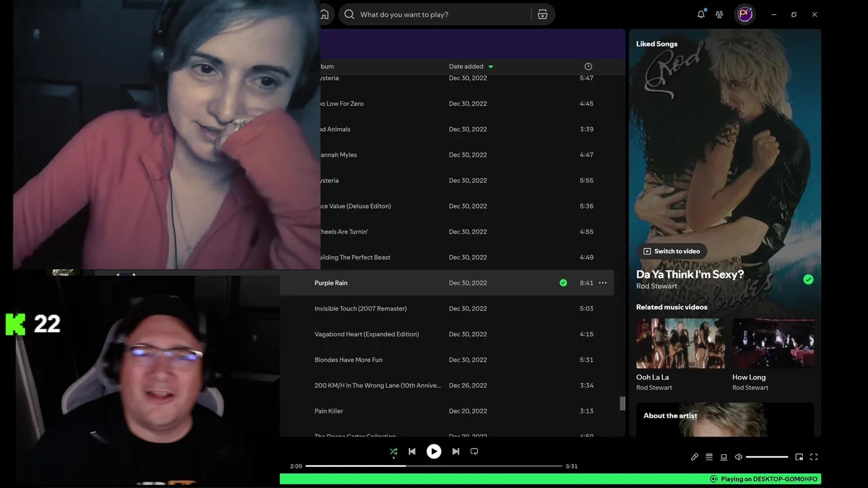The width and height of the screenshot is (868, 488).
Task: Skip to the next track
Action: pos(456,451)
